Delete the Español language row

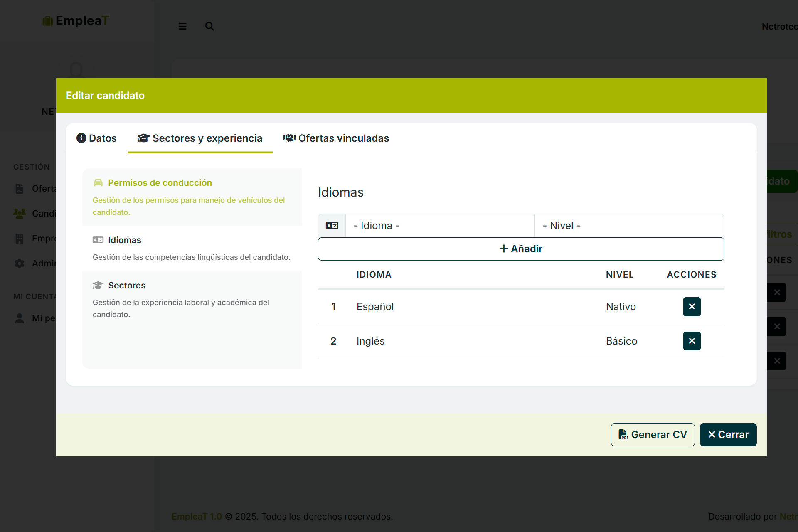point(692,307)
